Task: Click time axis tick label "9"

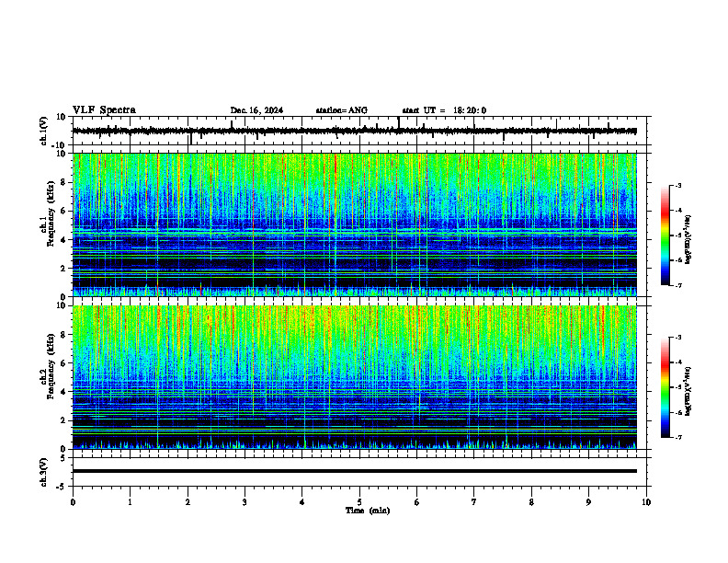Action: click(x=588, y=502)
